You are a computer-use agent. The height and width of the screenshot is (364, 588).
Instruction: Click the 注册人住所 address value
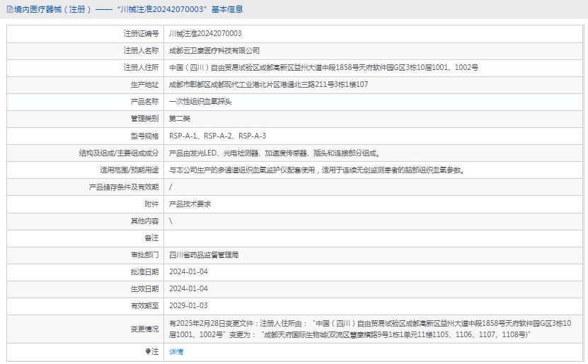tap(323, 67)
